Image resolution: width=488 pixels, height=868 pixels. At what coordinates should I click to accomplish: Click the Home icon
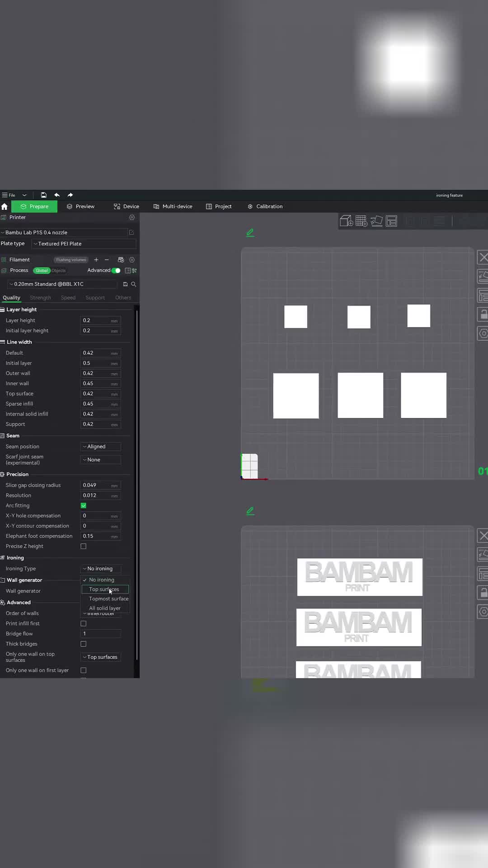(5, 207)
